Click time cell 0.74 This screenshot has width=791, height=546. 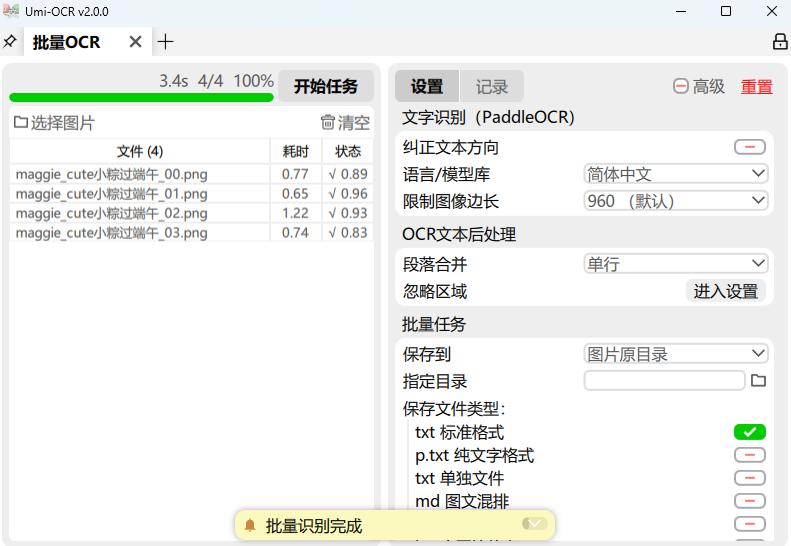pyautogui.click(x=296, y=233)
